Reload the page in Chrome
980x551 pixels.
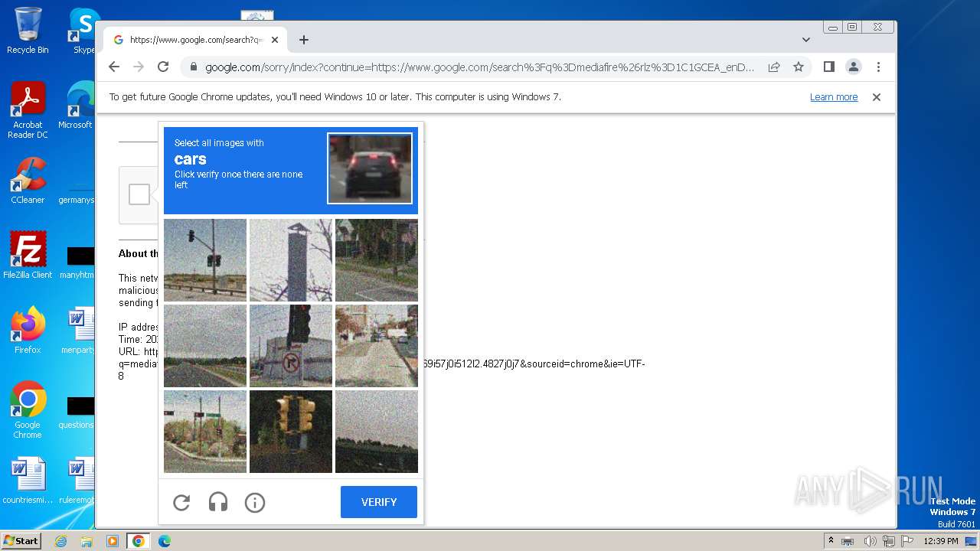163,67
